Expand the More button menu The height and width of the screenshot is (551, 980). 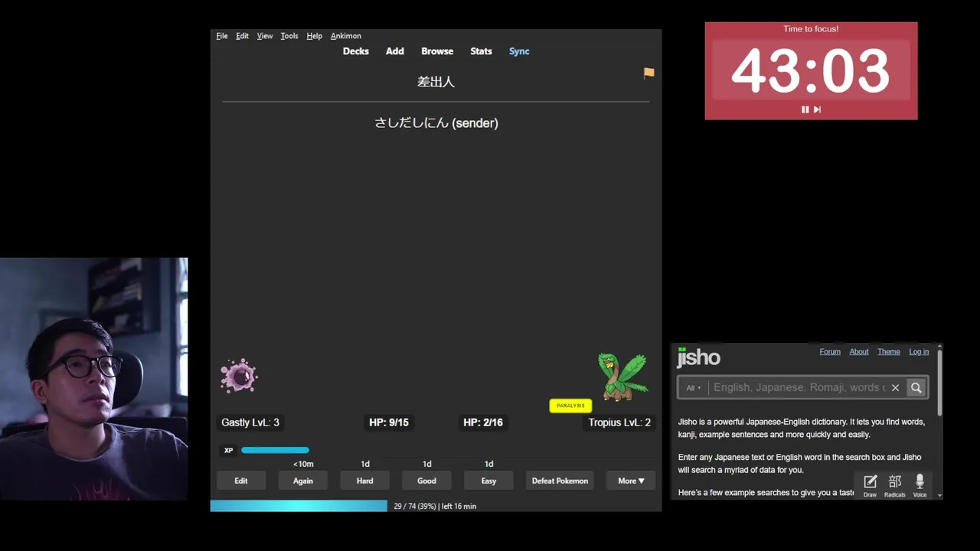(x=631, y=481)
